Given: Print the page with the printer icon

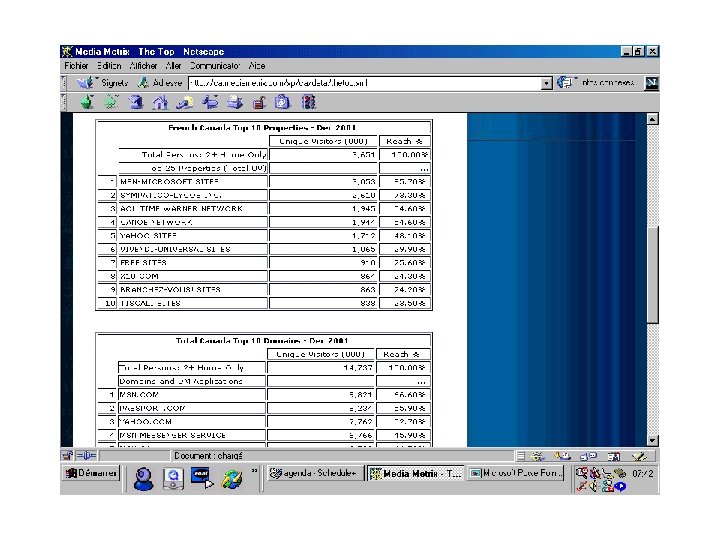Looking at the screenshot, I should (235, 102).
